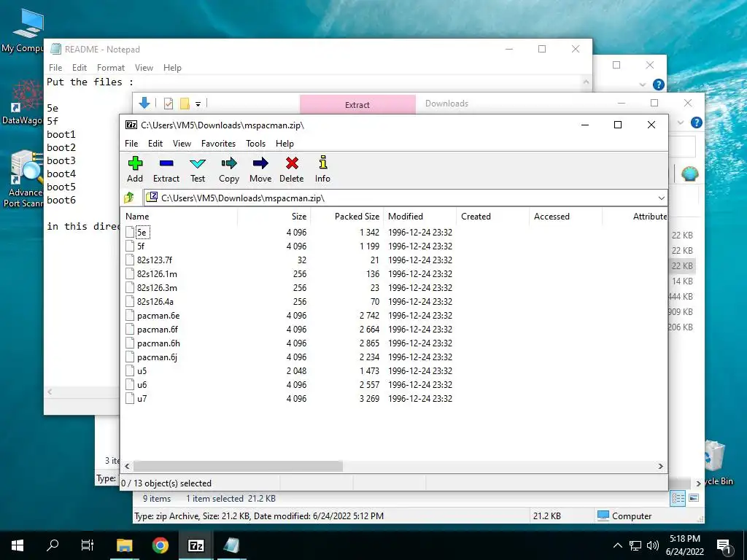Show hidden system tray icons
Screen dimensions: 747x560
click(x=617, y=545)
